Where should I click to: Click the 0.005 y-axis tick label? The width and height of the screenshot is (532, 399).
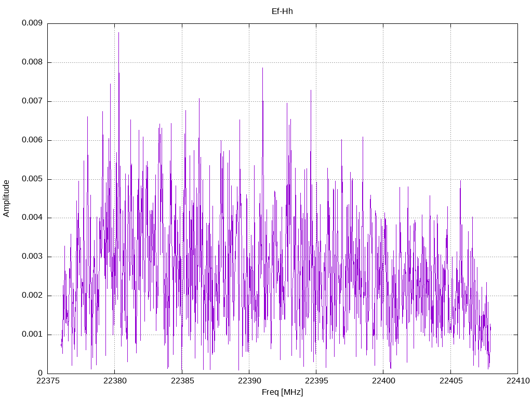coord(32,179)
